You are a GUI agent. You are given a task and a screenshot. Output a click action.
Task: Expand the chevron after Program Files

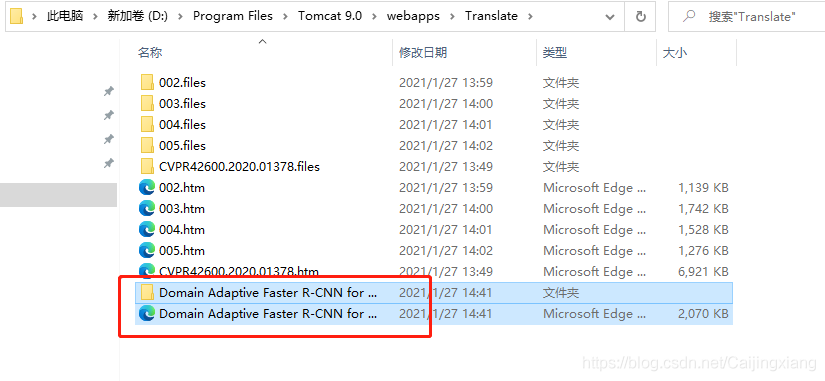coord(285,16)
